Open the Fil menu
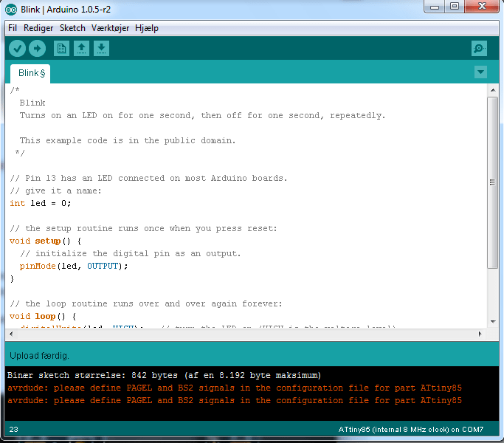 click(13, 28)
